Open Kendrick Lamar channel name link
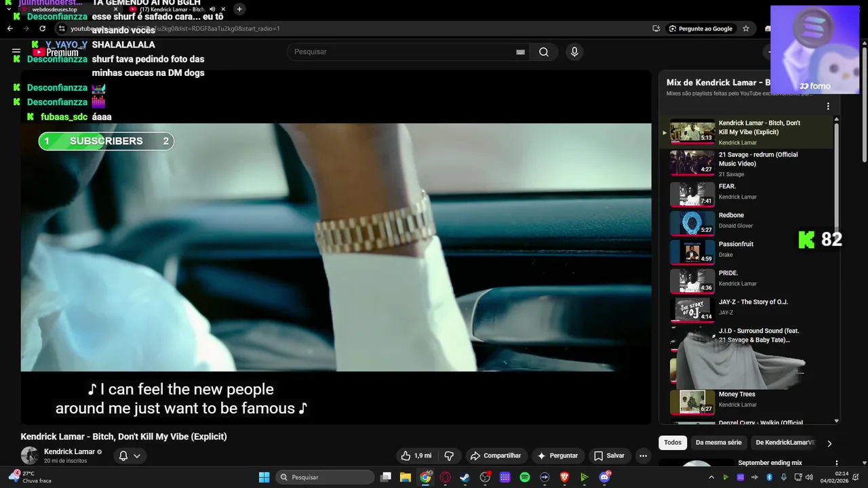 pos(69,451)
